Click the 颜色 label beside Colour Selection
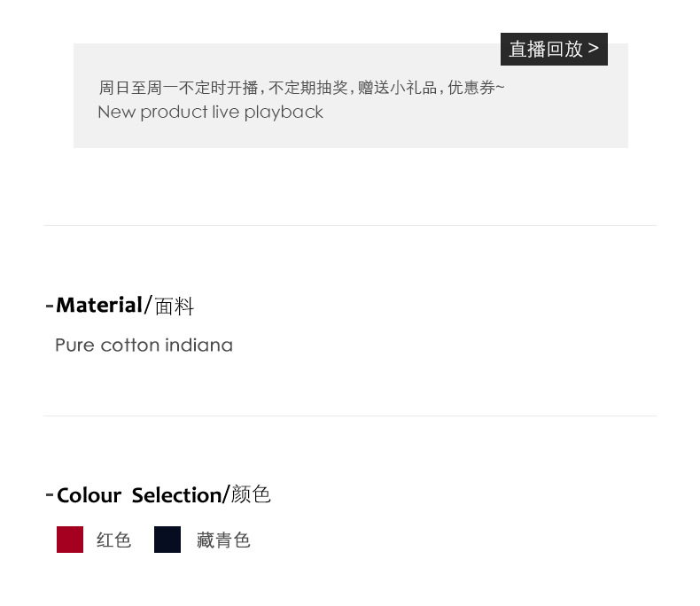 [x=251, y=494]
